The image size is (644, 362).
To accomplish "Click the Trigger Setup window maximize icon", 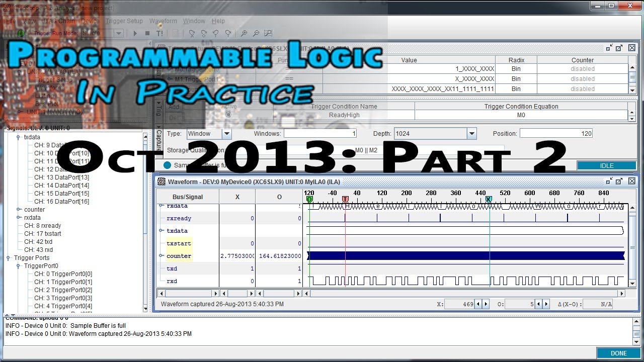I will click(619, 48).
